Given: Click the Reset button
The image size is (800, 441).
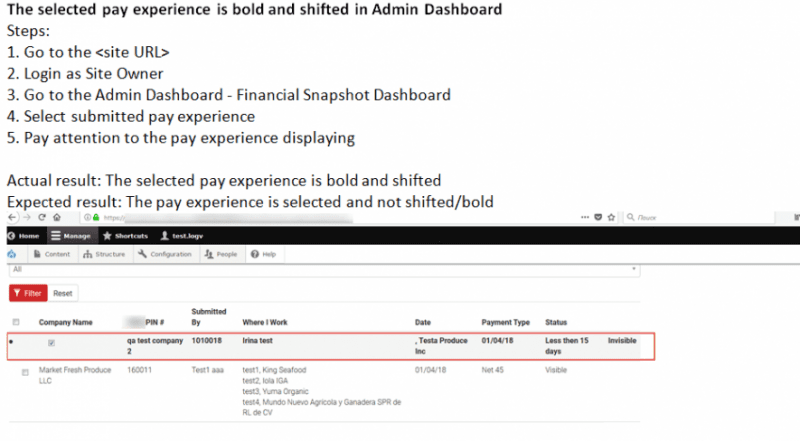Looking at the screenshot, I should 63,294.
